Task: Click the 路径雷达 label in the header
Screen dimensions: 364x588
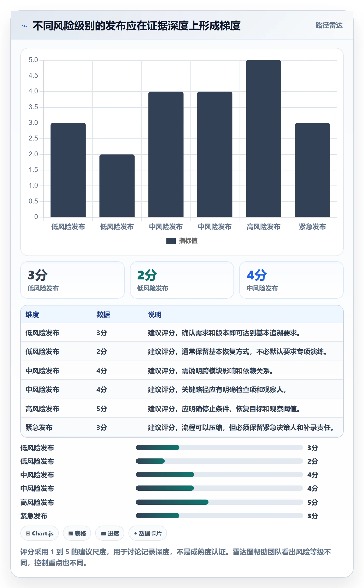Action: (x=329, y=25)
